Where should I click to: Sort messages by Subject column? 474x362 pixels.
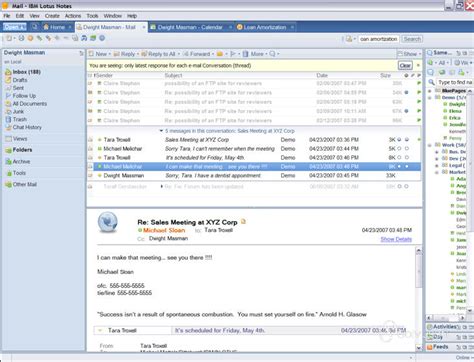[173, 76]
